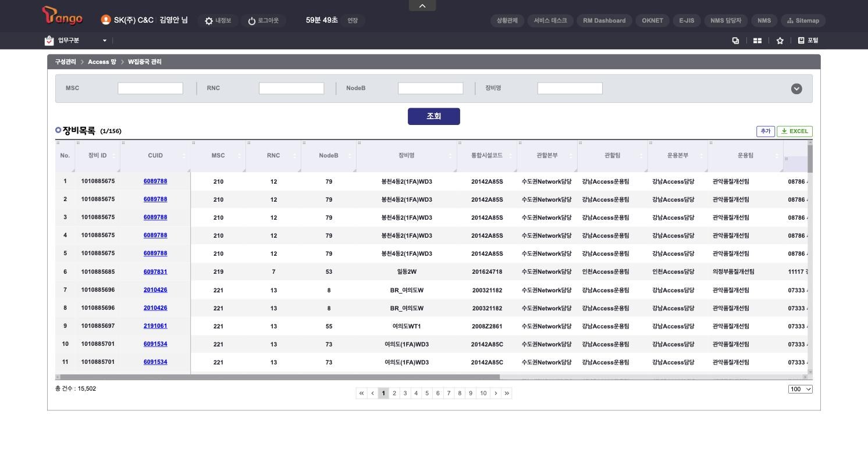
Task: Open the 포털 portal
Action: tap(808, 41)
